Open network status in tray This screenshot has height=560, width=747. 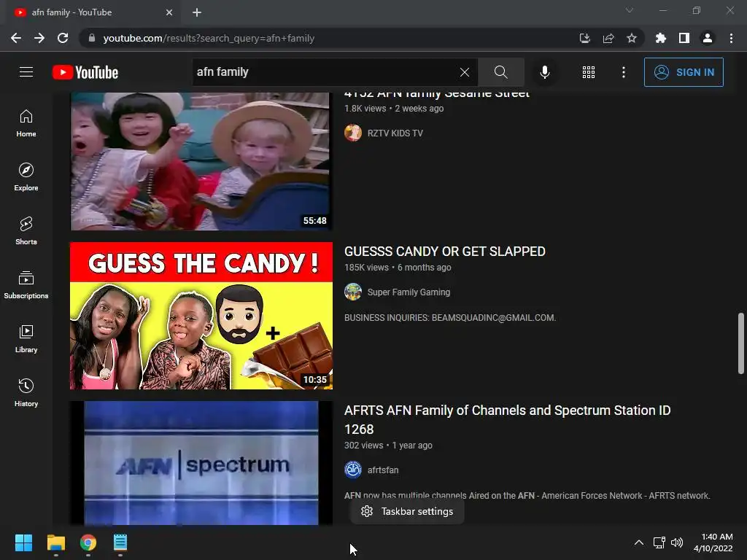click(659, 542)
